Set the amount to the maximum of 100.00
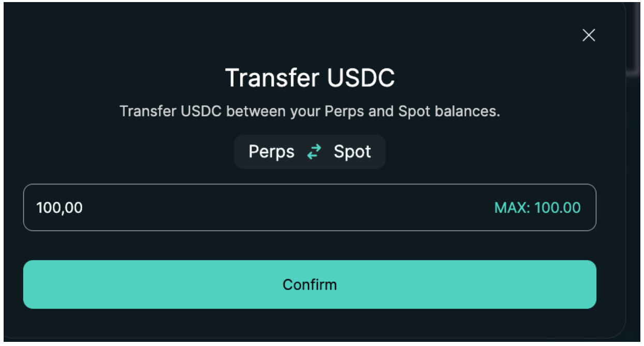644x346 pixels. (x=537, y=208)
